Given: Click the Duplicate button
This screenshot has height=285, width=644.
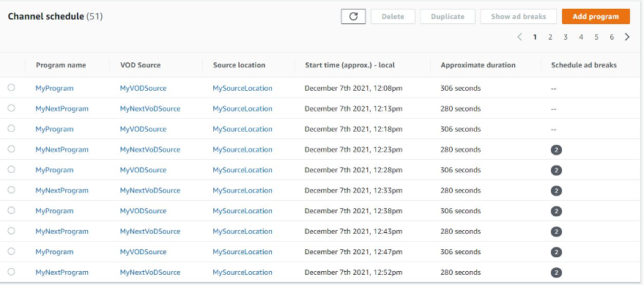Looking at the screenshot, I should pos(448,16).
